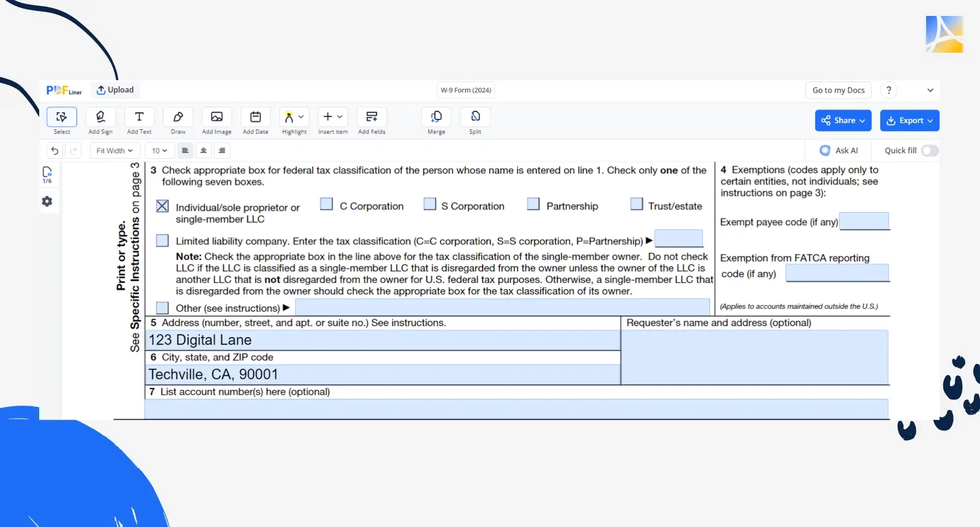Click the account number(s) field
Screen dimensions: 980x527
[x=516, y=409]
